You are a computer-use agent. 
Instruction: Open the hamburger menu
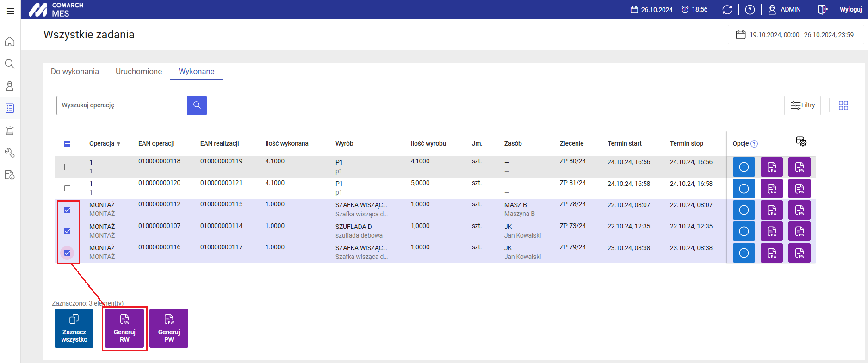(x=10, y=11)
